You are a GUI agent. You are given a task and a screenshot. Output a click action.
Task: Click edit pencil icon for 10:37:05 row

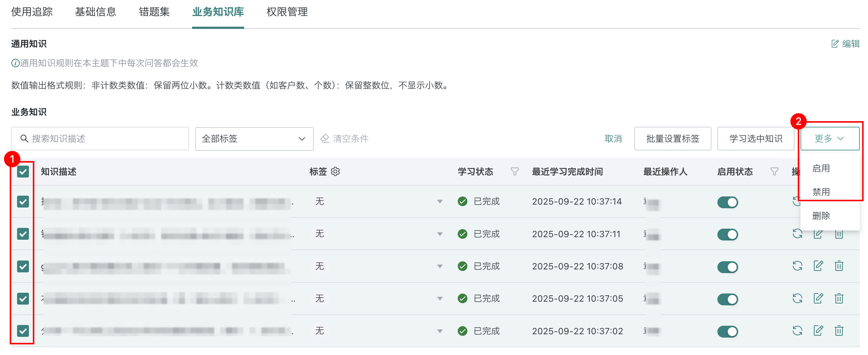coord(818,298)
